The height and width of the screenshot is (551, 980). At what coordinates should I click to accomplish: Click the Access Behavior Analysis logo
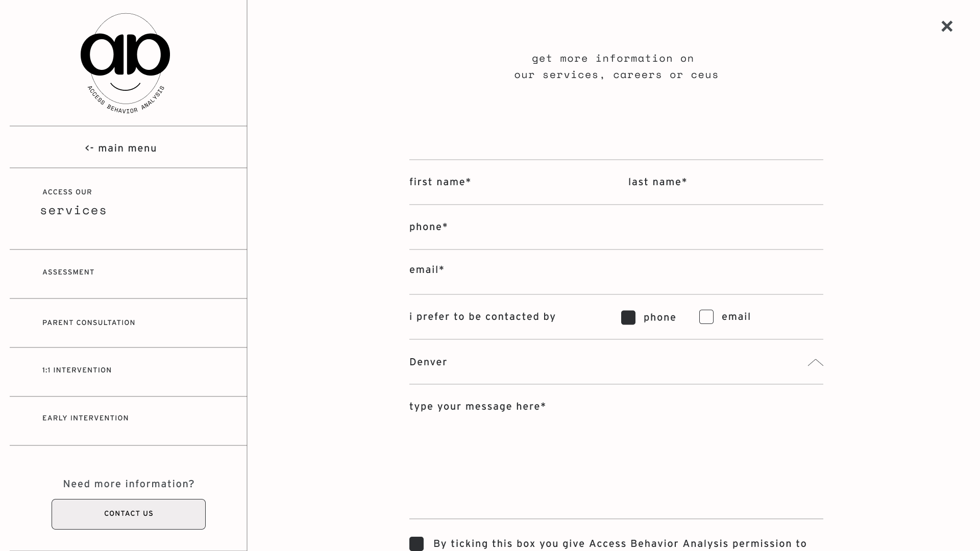(125, 64)
